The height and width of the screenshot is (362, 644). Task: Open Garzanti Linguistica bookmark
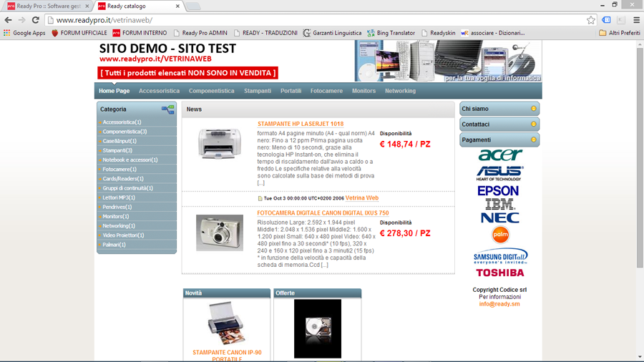coord(332,33)
